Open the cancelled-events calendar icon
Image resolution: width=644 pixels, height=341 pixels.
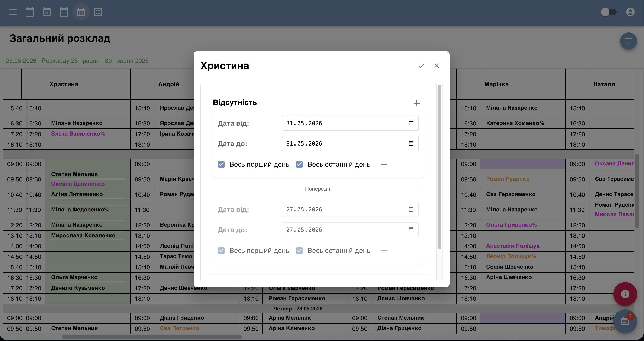(47, 12)
